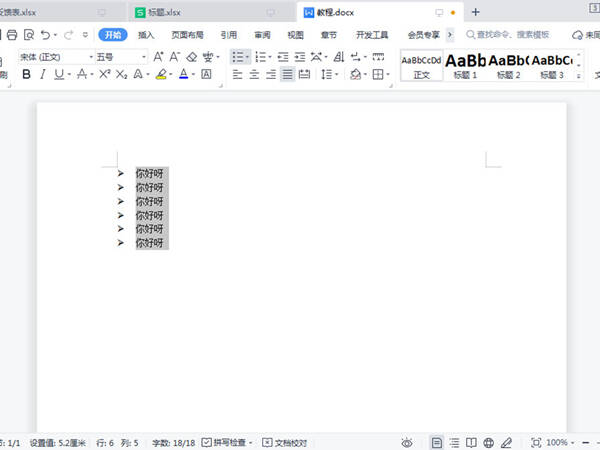Apply yellow highlight color

pyautogui.click(x=161, y=74)
